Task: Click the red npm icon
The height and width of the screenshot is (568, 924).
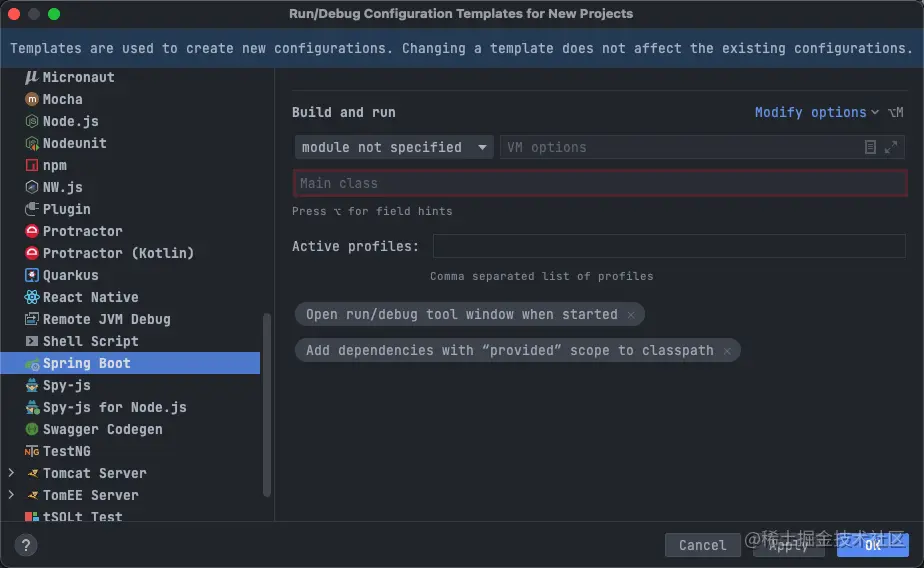Action: (32, 166)
